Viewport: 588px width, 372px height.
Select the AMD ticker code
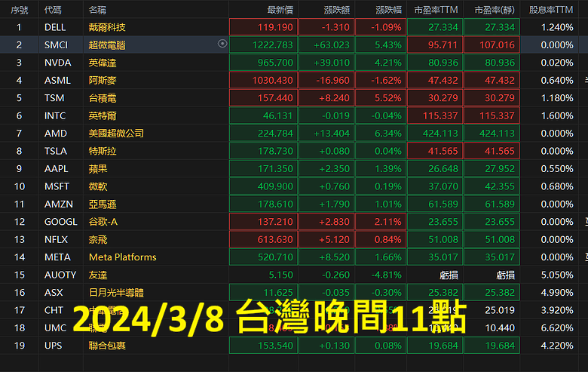(56, 134)
